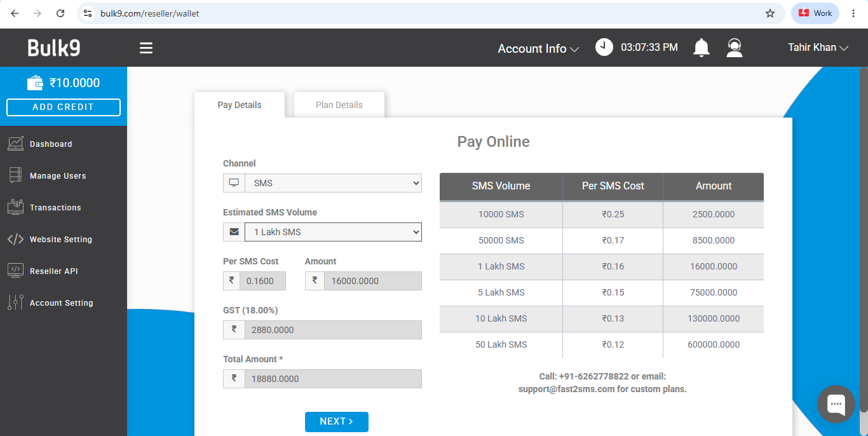This screenshot has height=436, width=868.
Task: Click the ₹0.25 per SMS cost cell
Action: click(613, 215)
